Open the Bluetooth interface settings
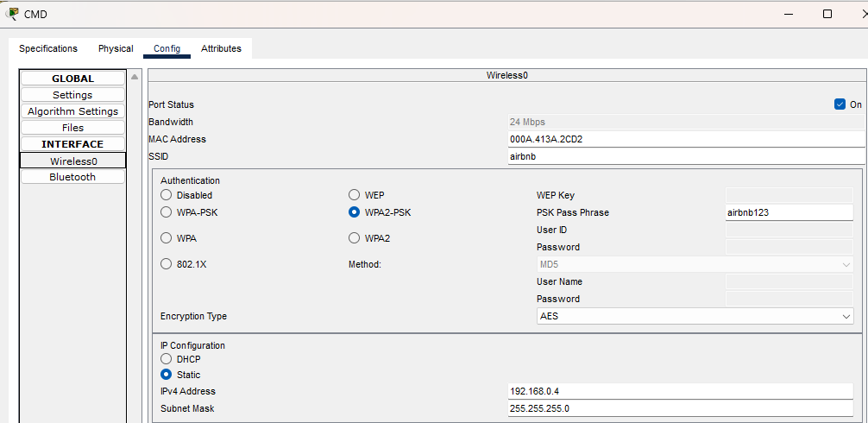The width and height of the screenshot is (868, 423). point(72,177)
